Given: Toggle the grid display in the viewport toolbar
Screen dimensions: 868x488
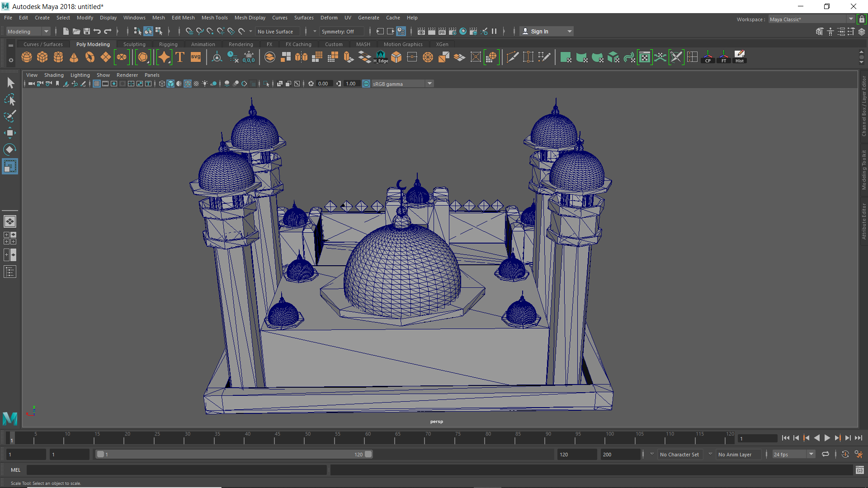Looking at the screenshot, I should 97,84.
